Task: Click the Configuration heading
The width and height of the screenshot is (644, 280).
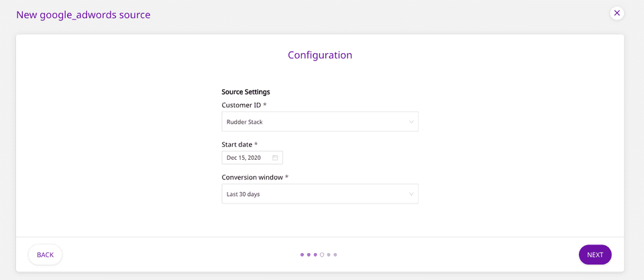Action: pyautogui.click(x=320, y=55)
